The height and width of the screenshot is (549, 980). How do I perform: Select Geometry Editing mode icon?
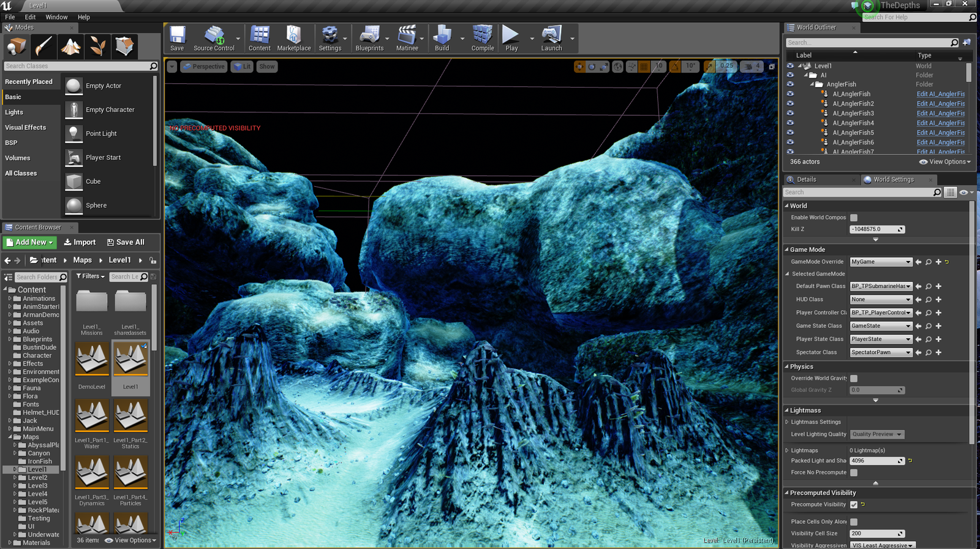[124, 46]
